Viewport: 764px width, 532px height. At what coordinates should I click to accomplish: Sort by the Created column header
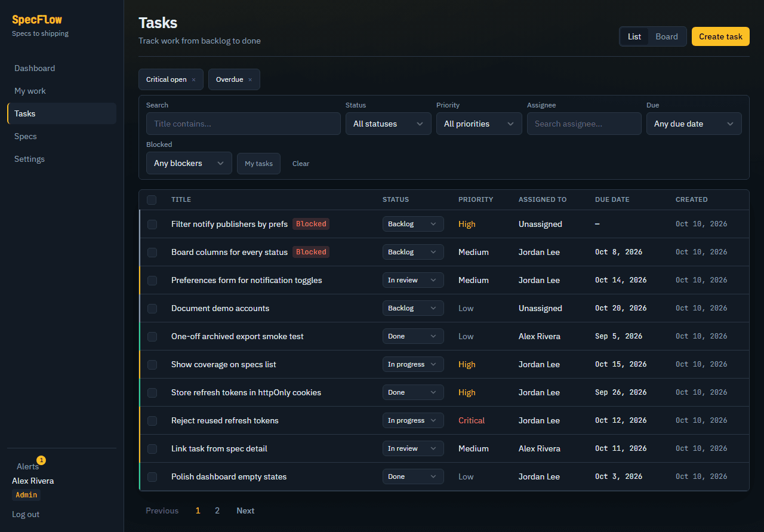[x=692, y=199]
